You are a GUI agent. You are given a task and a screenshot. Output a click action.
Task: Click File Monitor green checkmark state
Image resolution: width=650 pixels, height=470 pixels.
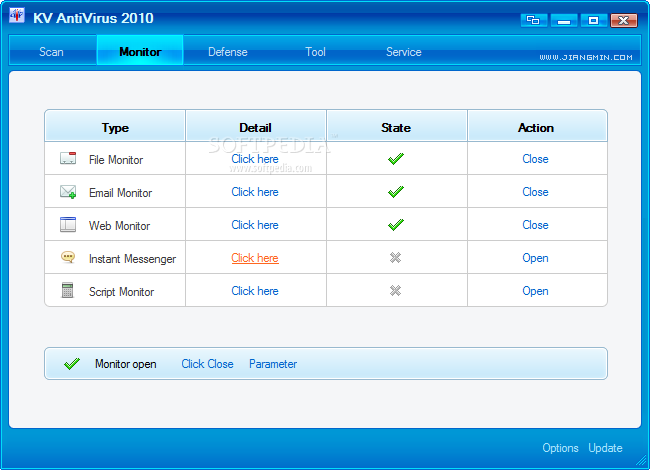coord(396,158)
